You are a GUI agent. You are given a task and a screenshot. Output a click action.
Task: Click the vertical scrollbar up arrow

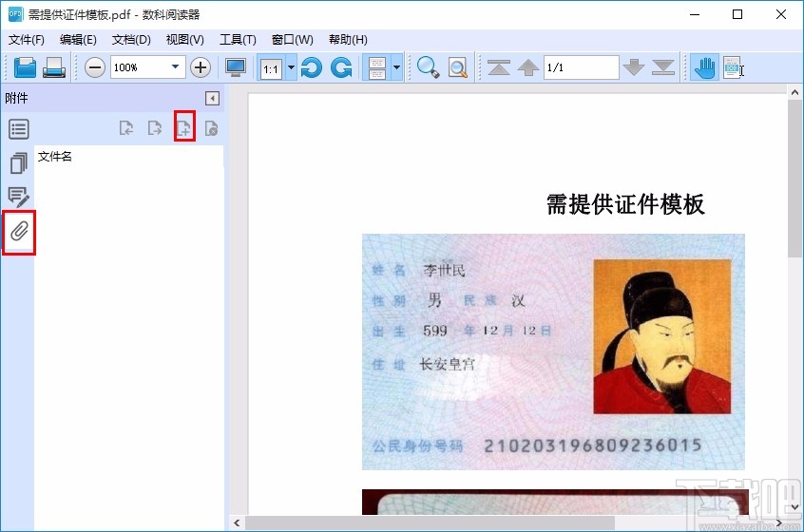pyautogui.click(x=794, y=93)
